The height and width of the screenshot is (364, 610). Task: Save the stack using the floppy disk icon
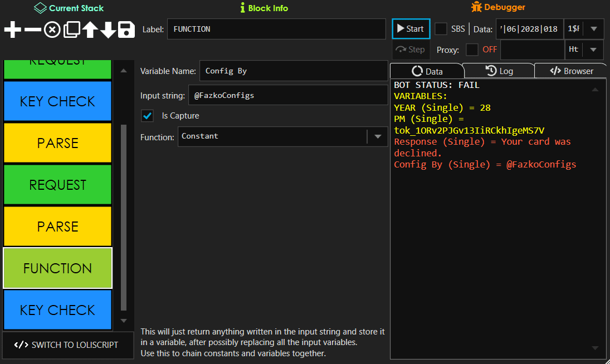coord(126,29)
